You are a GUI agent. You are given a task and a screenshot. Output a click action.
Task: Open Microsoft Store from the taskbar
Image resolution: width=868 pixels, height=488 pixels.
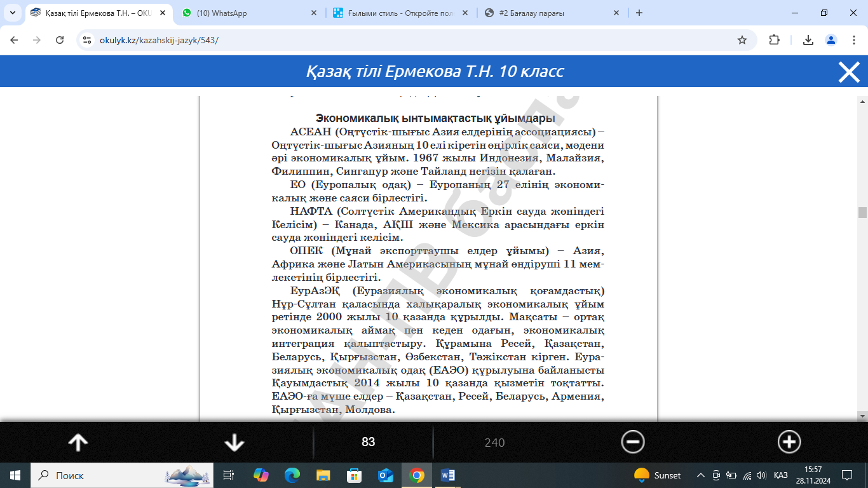click(x=355, y=475)
